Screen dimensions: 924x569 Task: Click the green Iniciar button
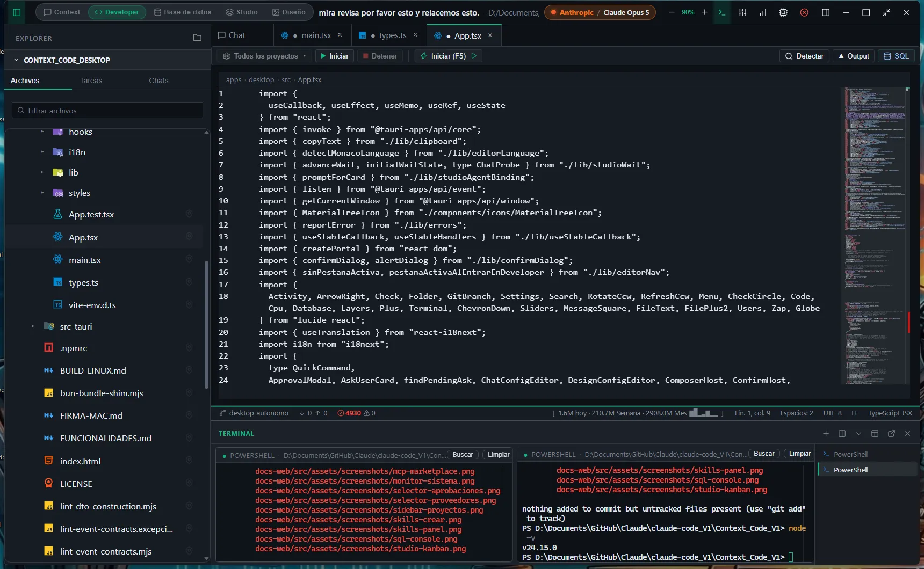coord(334,56)
